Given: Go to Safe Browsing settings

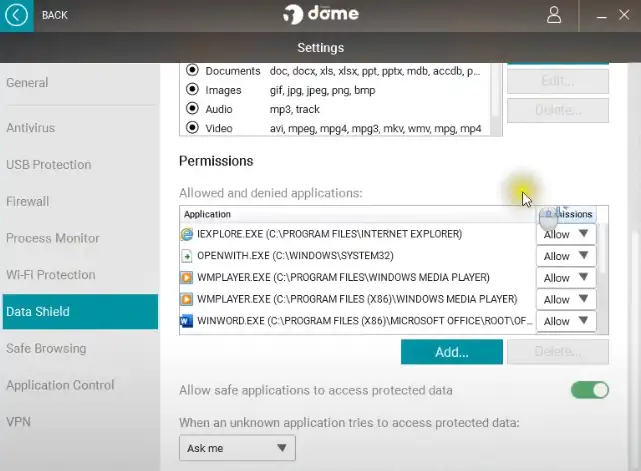Looking at the screenshot, I should pyautogui.click(x=46, y=348).
